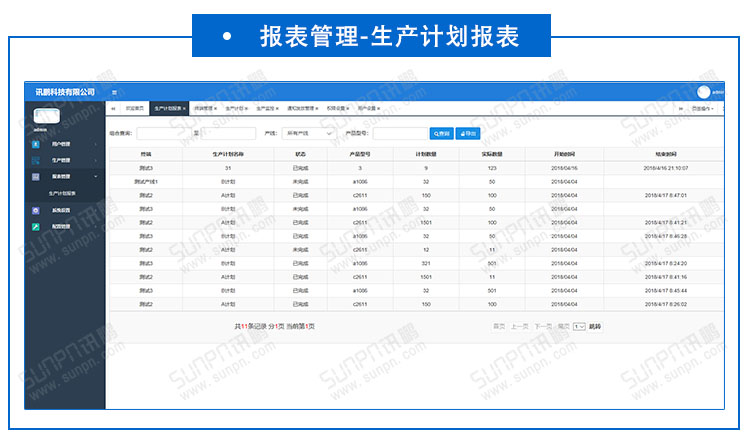Click the 实际数量 column header
The width and height of the screenshot is (750, 444).
point(492,154)
